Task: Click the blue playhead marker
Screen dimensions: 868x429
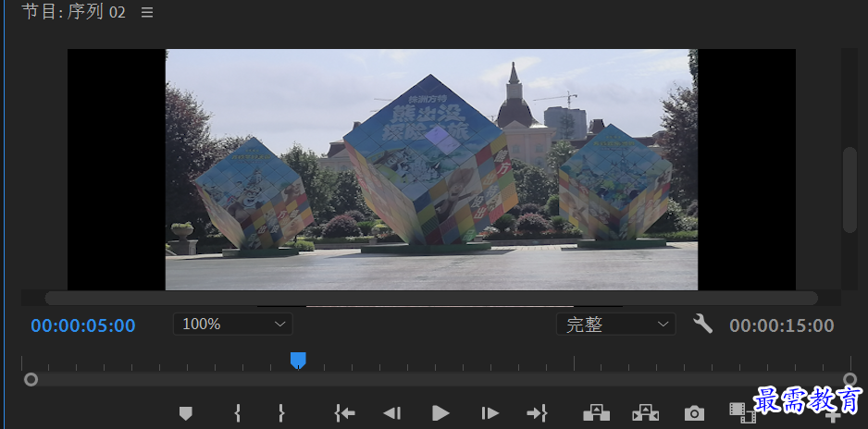Action: [x=298, y=361]
